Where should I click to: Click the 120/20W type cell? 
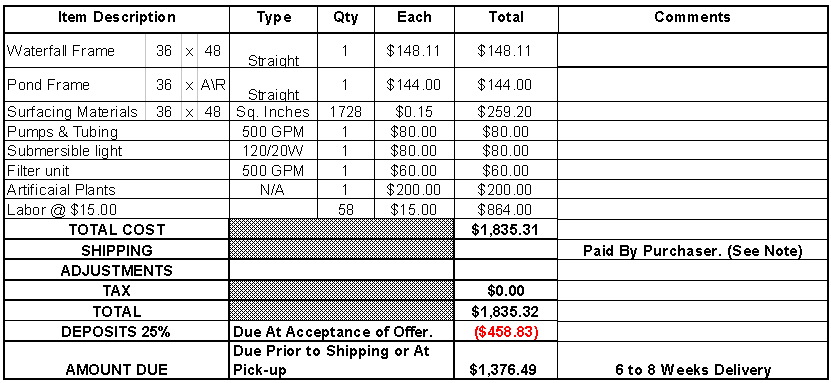pos(273,151)
